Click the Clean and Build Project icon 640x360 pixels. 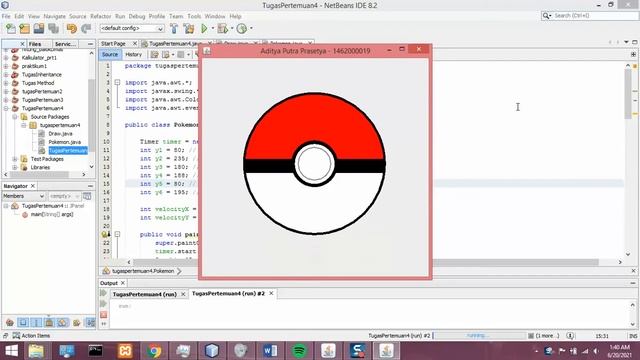(x=189, y=29)
